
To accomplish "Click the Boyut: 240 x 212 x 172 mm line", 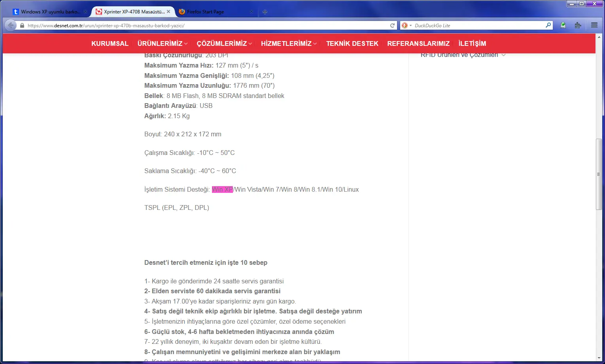I will (183, 134).
